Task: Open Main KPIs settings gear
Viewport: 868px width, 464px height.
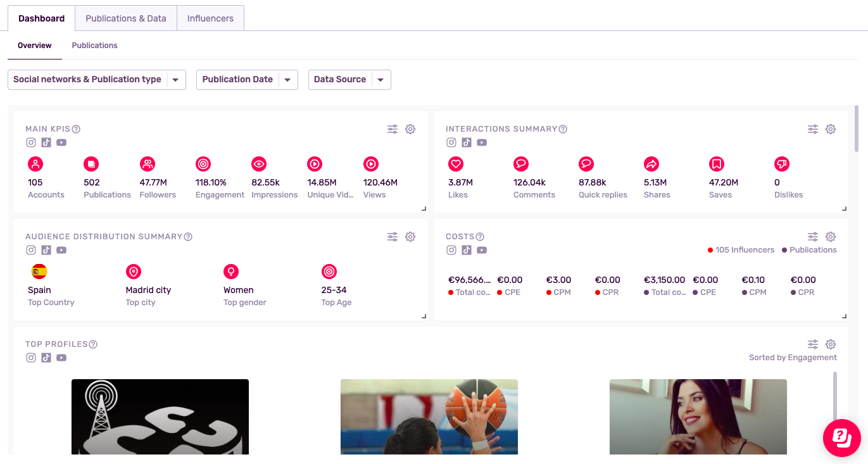Action: tap(410, 129)
